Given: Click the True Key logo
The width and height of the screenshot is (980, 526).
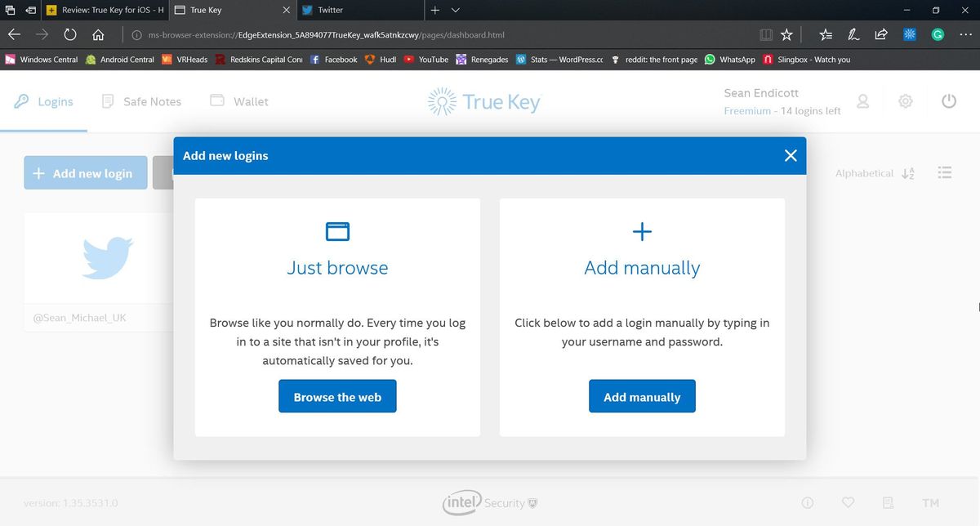Looking at the screenshot, I should pyautogui.click(x=483, y=100).
